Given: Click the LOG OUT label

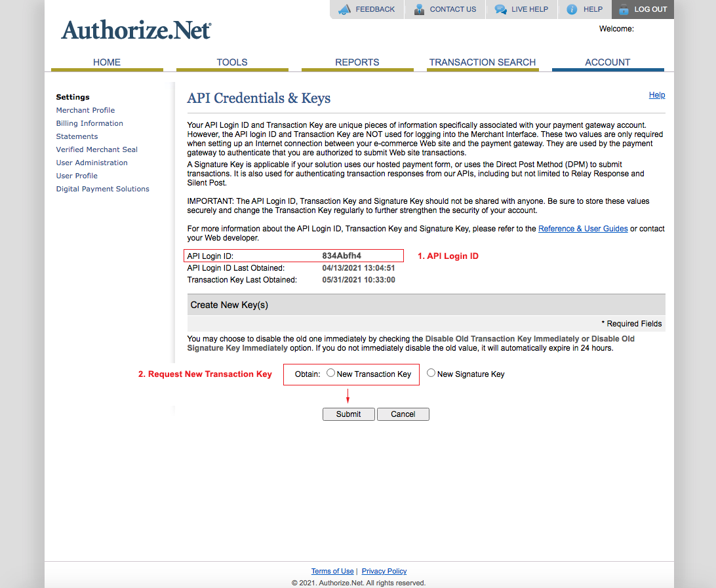Looking at the screenshot, I should click(x=650, y=9).
